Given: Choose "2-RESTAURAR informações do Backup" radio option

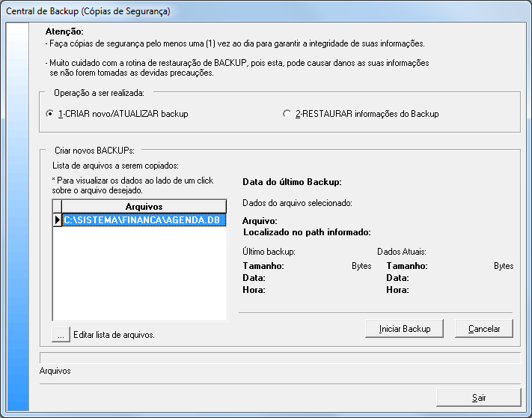Looking at the screenshot, I should (x=287, y=114).
